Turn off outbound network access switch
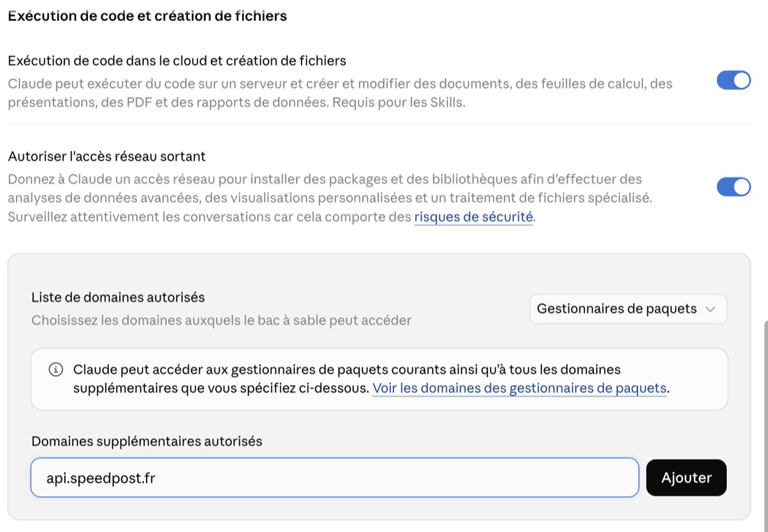 tap(733, 186)
